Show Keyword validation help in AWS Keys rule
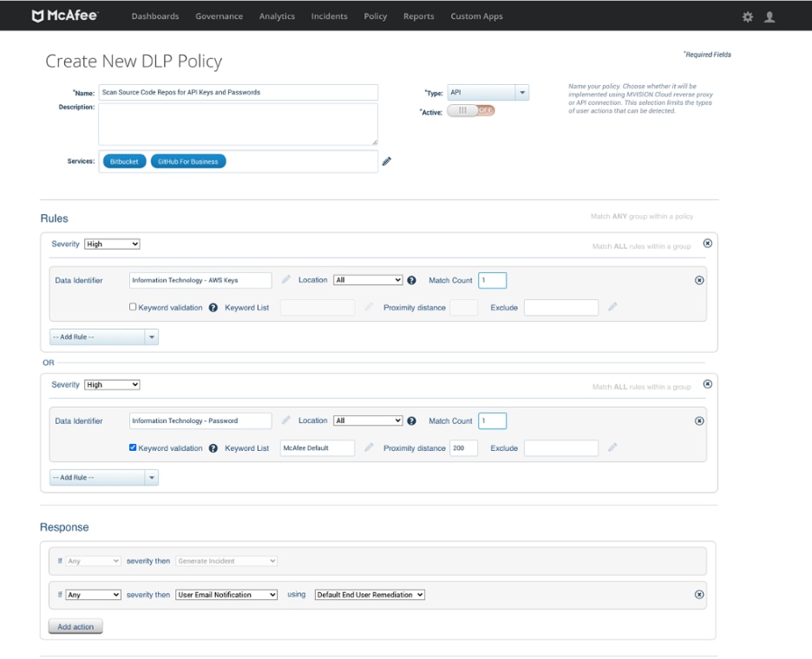 click(213, 308)
